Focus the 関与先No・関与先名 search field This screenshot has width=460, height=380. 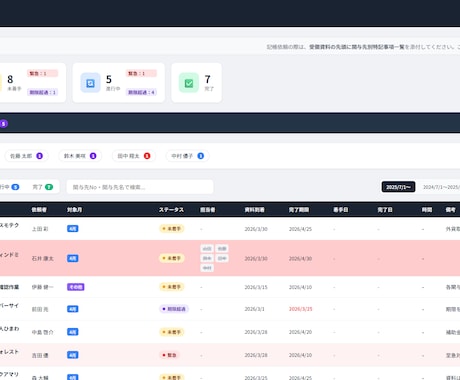point(140,187)
